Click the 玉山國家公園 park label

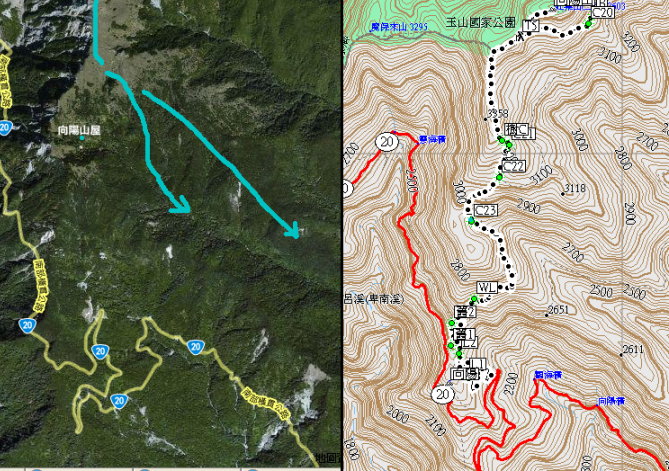(x=480, y=22)
